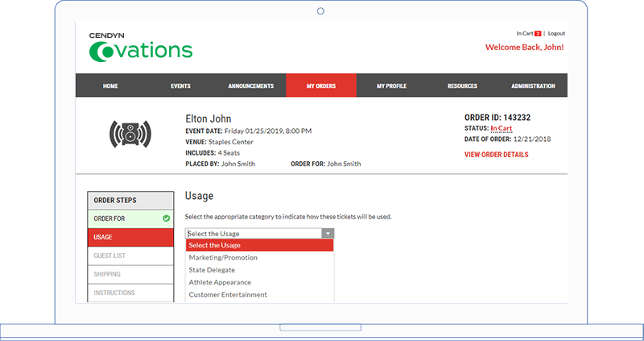Open the Home menu
Image resolution: width=644 pixels, height=341 pixels.
tap(110, 86)
